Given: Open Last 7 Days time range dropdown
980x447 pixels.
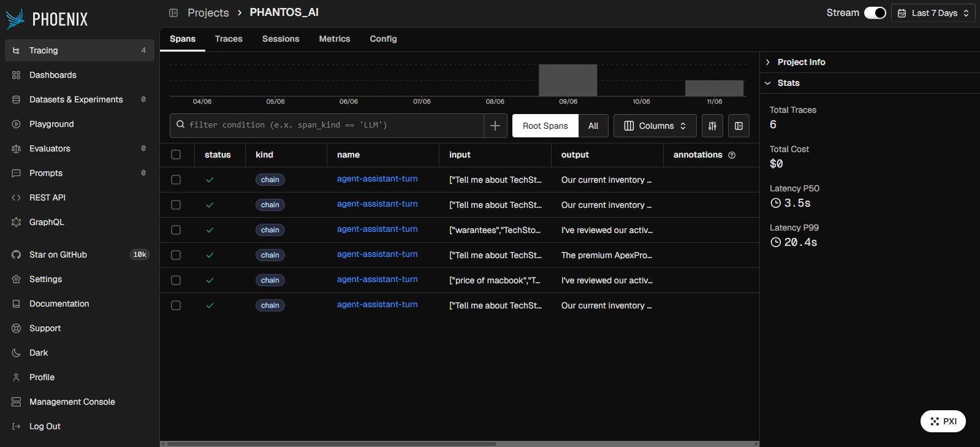Looking at the screenshot, I should tap(933, 13).
